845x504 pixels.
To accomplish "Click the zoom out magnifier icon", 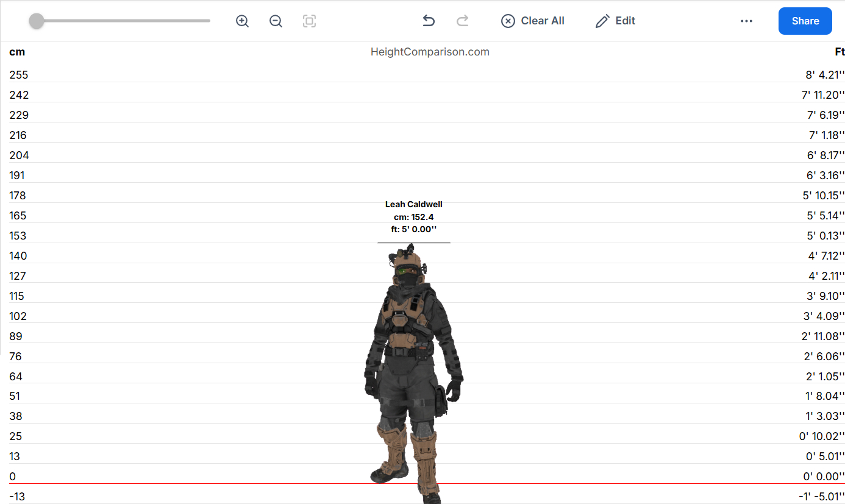I will tap(276, 21).
